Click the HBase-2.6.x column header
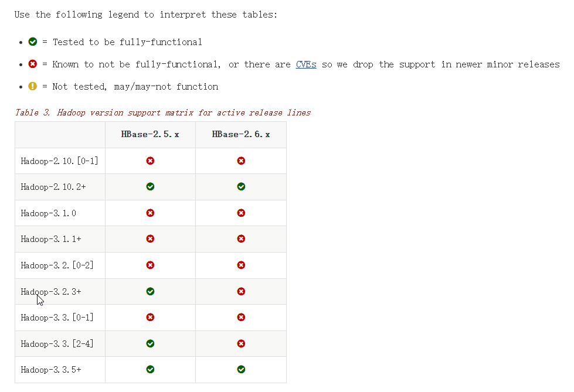Screen dimensions: 574x392 click(241, 134)
